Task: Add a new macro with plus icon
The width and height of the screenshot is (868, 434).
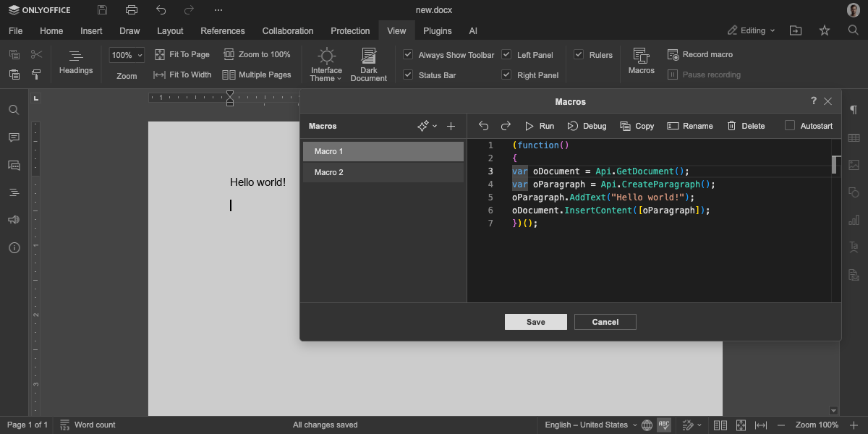Action: [451, 126]
